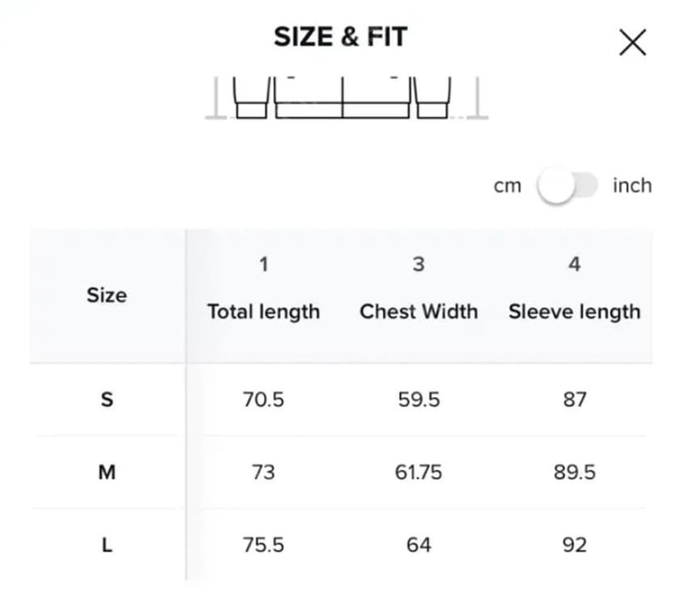
Task: Click the 89.5 sleeve length cell
Action: point(574,472)
